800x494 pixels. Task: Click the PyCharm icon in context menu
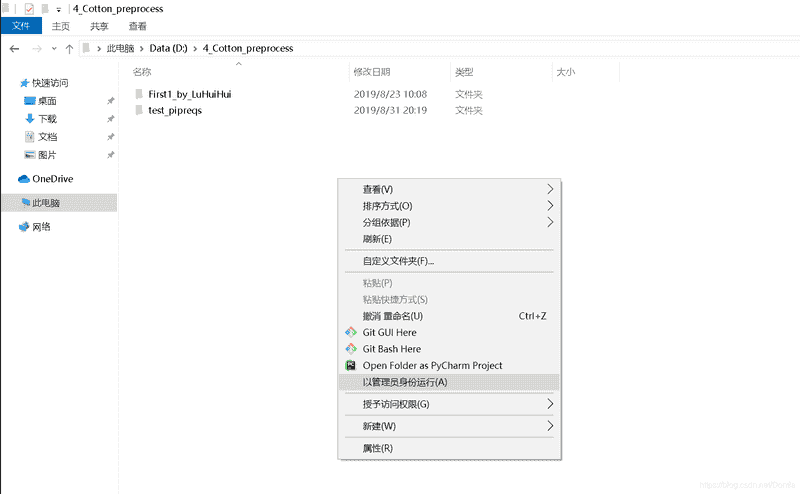[351, 366]
